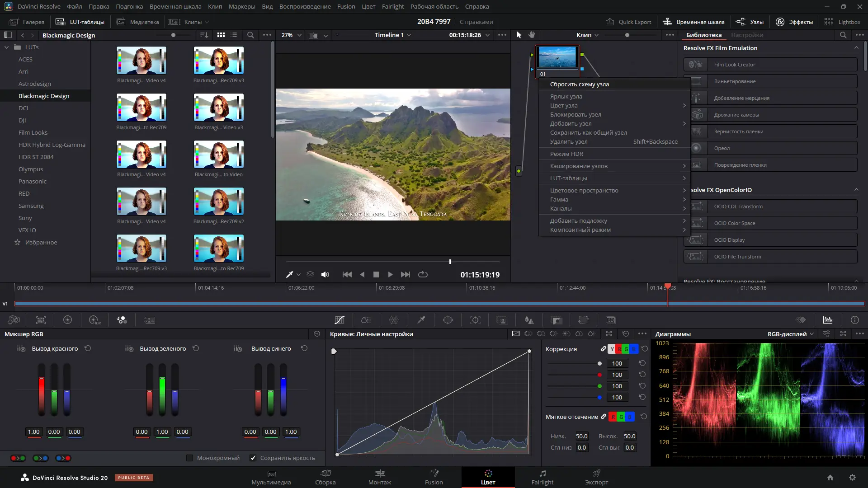Collapse the Resolve FX Film Emulation section
This screenshot has width=868, height=488.
click(x=856, y=48)
